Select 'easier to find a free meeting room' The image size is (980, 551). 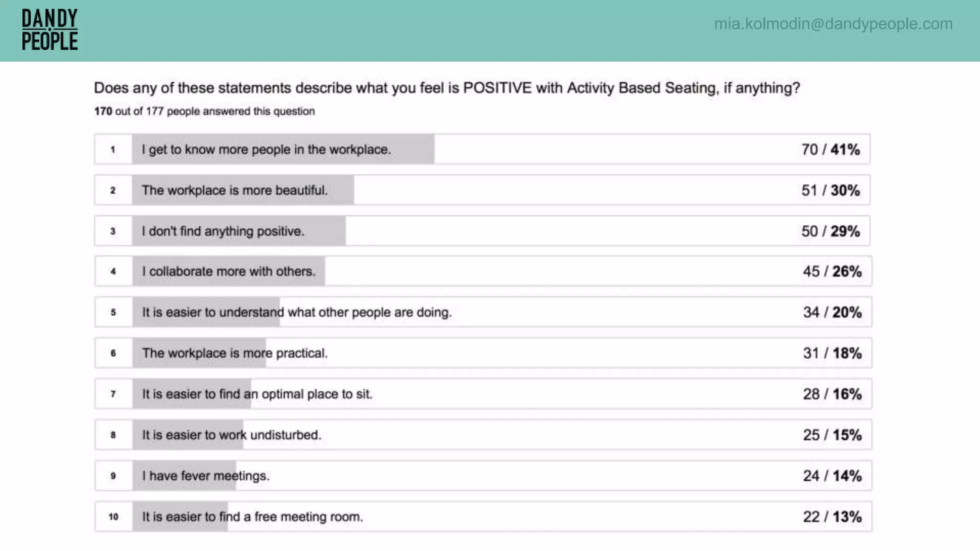tap(252, 517)
